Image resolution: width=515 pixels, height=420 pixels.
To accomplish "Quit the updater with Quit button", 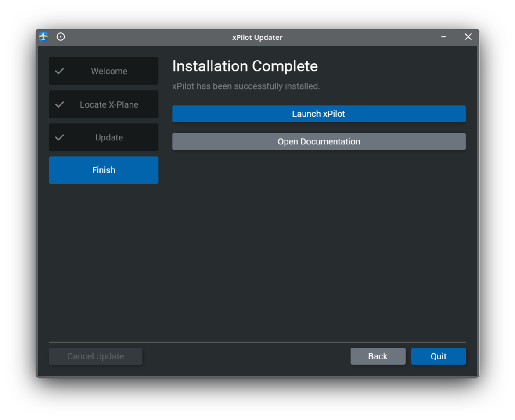I will point(438,356).
